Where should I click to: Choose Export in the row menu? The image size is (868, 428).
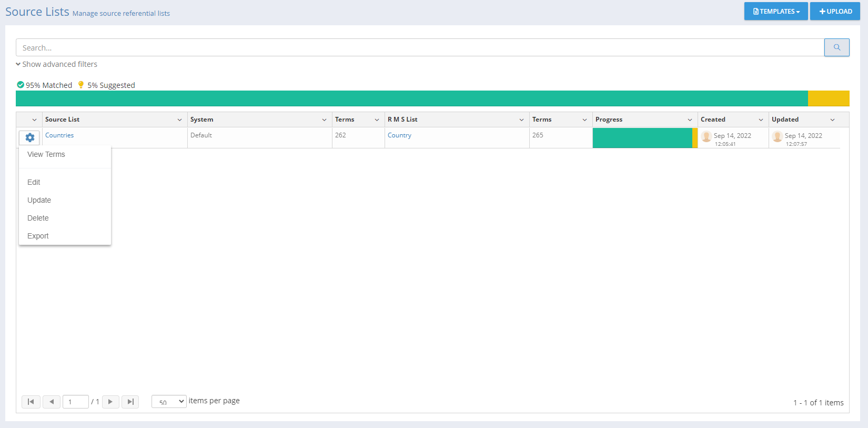click(x=38, y=236)
